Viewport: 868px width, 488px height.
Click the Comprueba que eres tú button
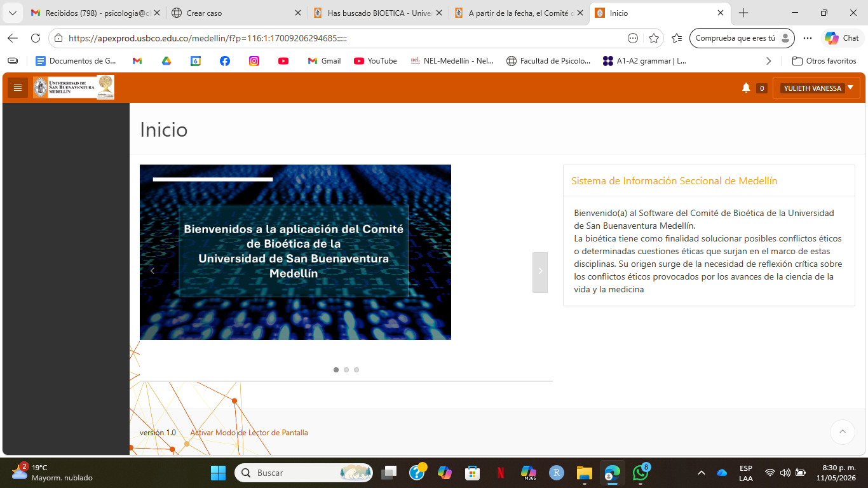(742, 38)
